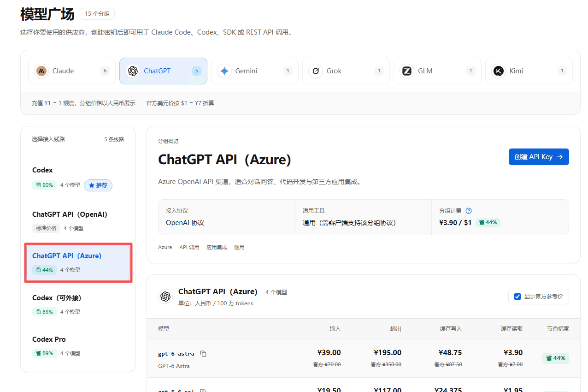Click the Grok logo icon
Viewport: 588px width, 392px height.
pos(316,71)
